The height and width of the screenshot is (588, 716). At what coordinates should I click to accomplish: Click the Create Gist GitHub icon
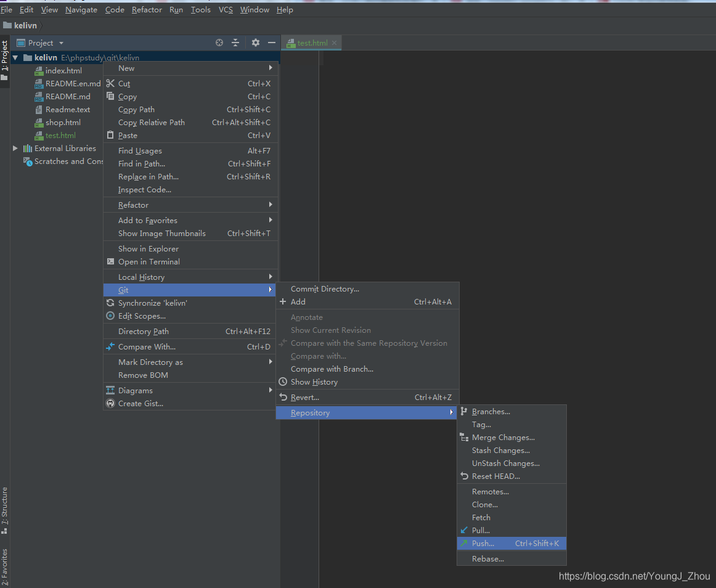point(112,403)
